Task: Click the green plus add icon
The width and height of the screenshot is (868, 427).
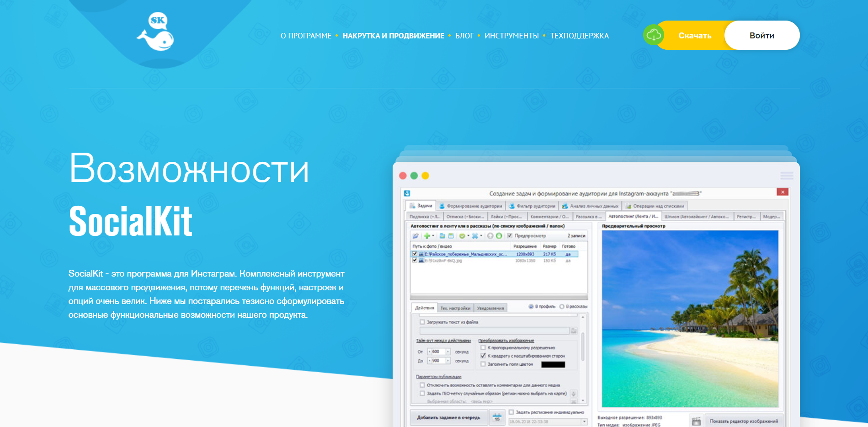Action: pos(427,236)
